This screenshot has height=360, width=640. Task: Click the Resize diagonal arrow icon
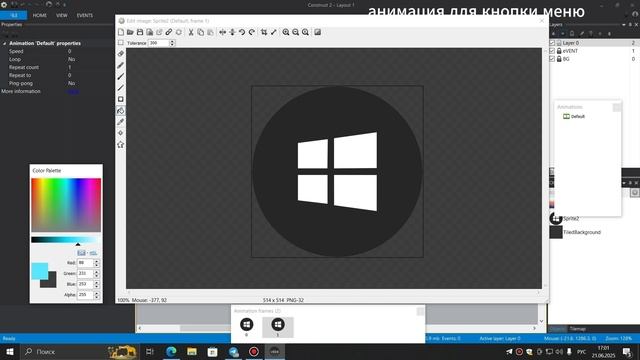pos(273,32)
